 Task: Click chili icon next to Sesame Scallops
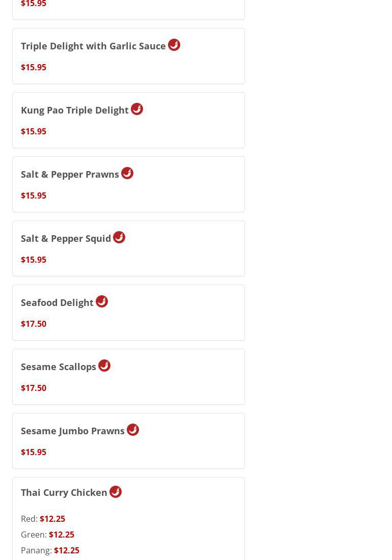click(104, 366)
